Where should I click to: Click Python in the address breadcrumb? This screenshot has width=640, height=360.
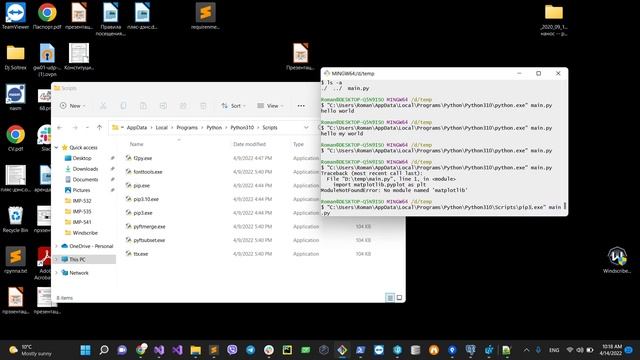214,128
